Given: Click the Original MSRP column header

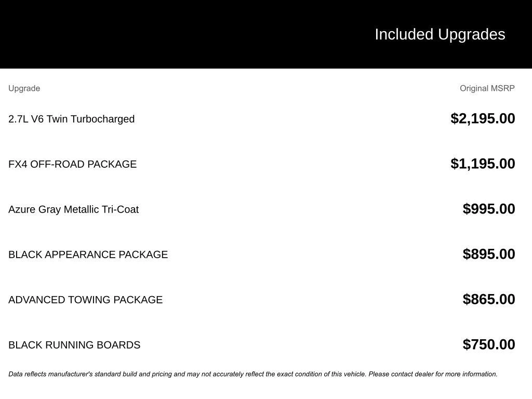Looking at the screenshot, I should 487,88.
